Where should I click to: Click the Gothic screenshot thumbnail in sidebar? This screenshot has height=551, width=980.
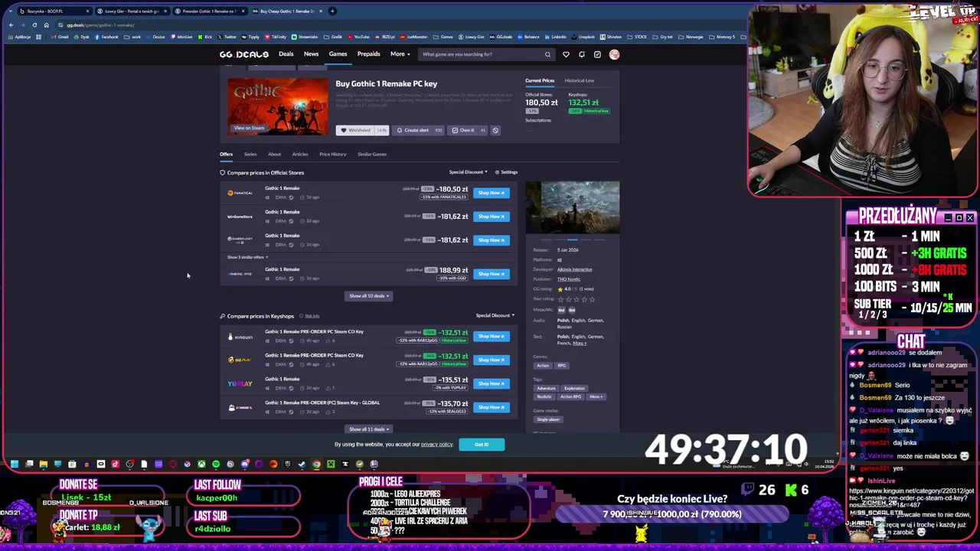click(x=573, y=207)
